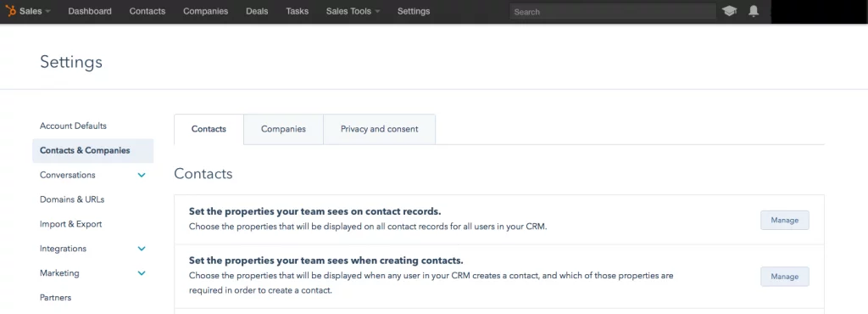
Task: Switch to Privacy and consent tab
Action: 379,129
